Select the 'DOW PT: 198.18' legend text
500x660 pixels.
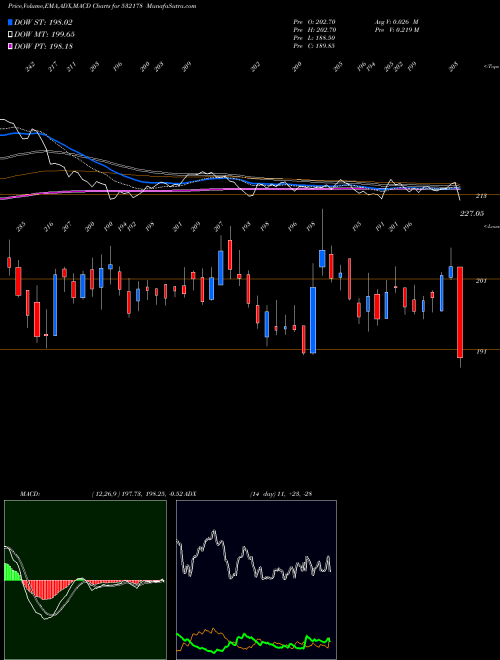43,46
